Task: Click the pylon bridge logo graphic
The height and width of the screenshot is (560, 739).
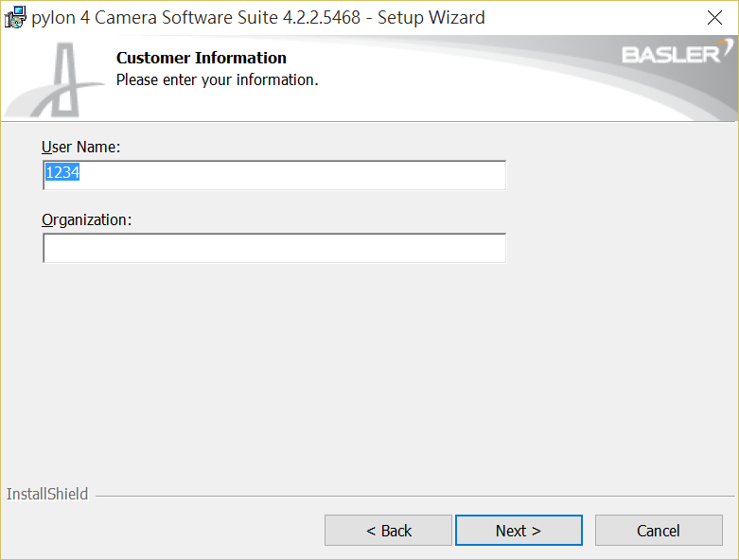Action: pyautogui.click(x=57, y=80)
